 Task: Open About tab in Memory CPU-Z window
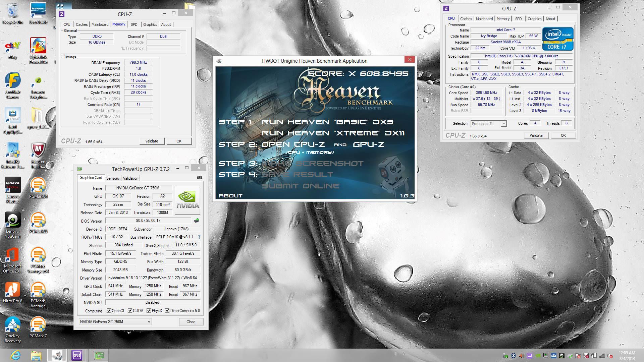[166, 24]
